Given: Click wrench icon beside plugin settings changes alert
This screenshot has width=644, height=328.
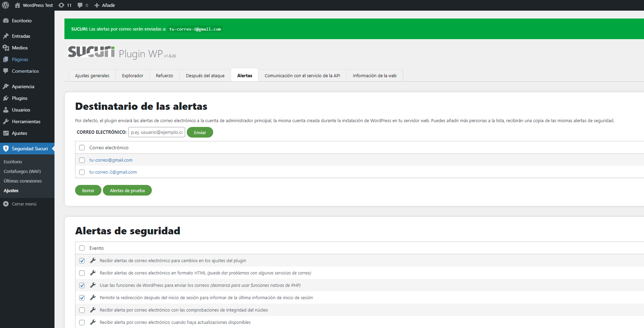Looking at the screenshot, I should (x=93, y=260).
